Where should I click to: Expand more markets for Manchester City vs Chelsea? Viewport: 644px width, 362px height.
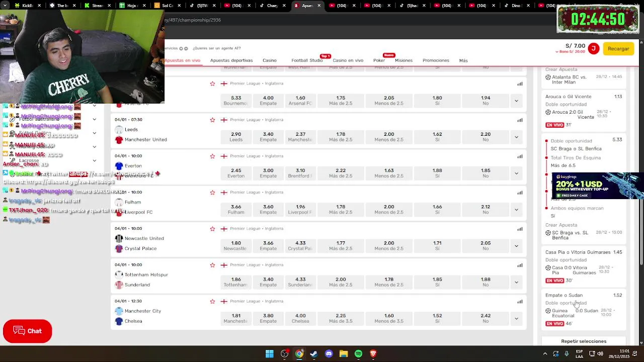516,318
